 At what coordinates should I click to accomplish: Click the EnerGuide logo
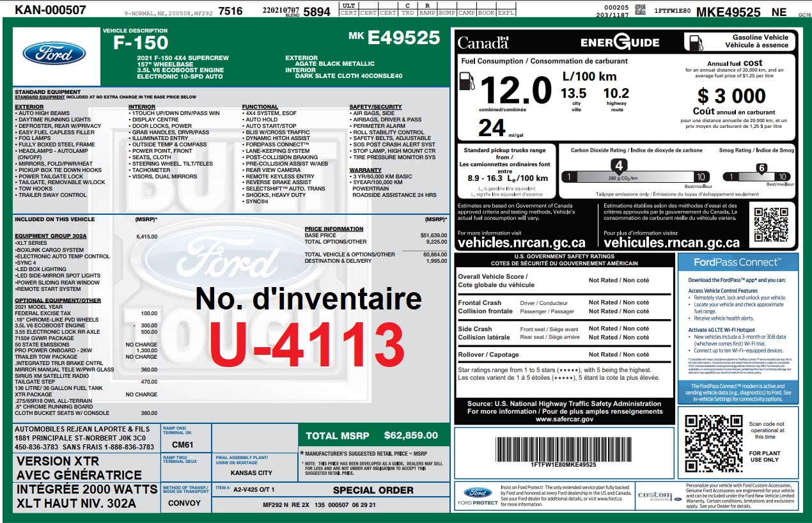tap(620, 42)
